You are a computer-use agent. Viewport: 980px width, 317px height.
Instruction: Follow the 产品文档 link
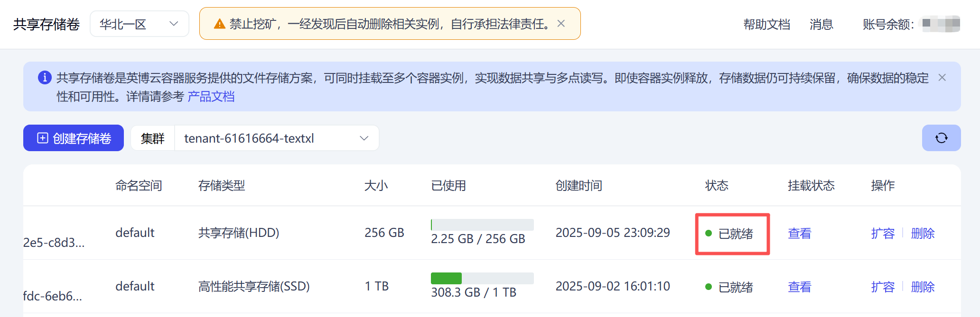click(x=211, y=97)
